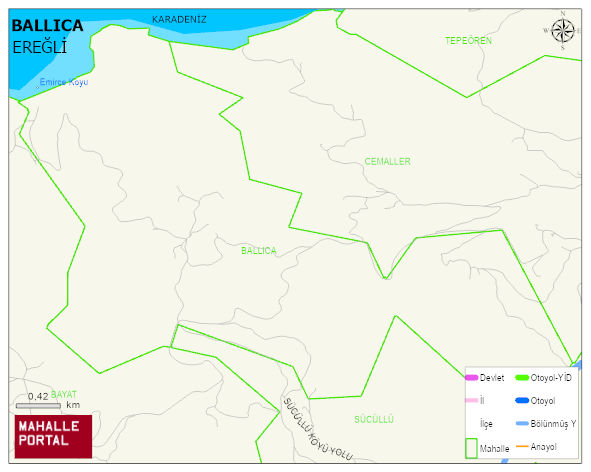Screen dimensions: 591x472
Task: Click the BALLICA neighborhood map label
Action: pos(259,251)
